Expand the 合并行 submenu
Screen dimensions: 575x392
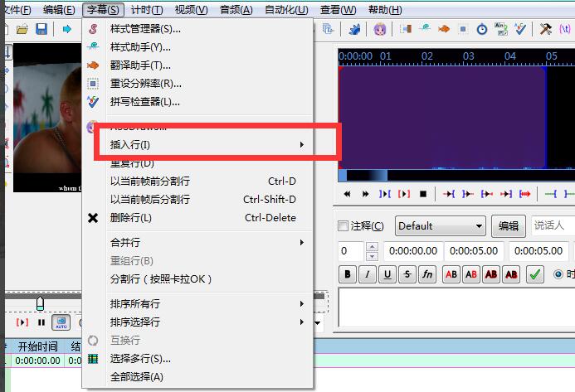[198, 243]
